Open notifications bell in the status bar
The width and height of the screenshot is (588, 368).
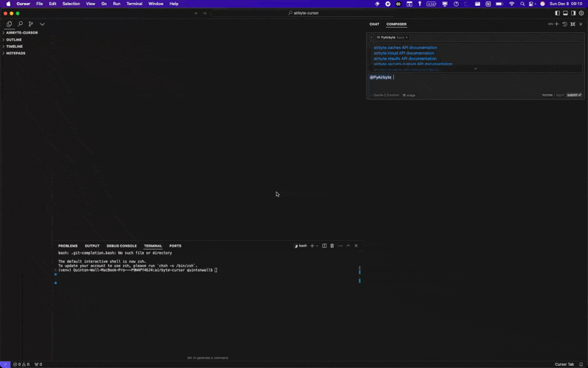click(581, 364)
